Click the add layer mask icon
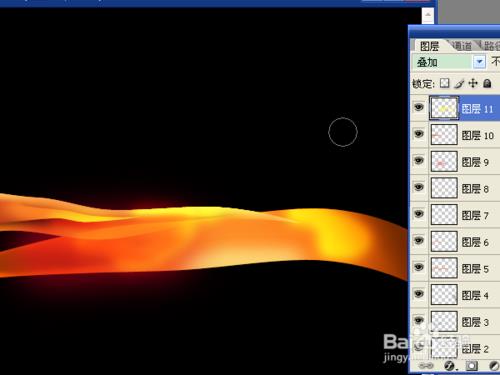Image resolution: width=500 pixels, height=375 pixels. pos(471,366)
